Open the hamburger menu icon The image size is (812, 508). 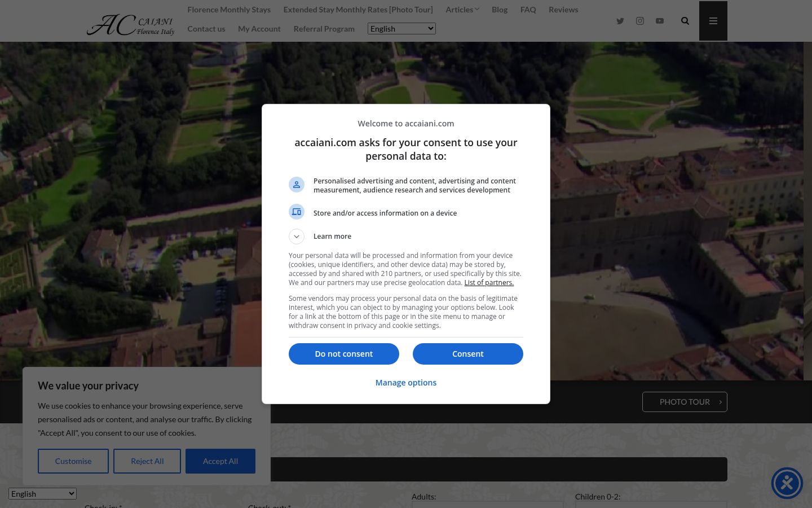[x=713, y=21]
